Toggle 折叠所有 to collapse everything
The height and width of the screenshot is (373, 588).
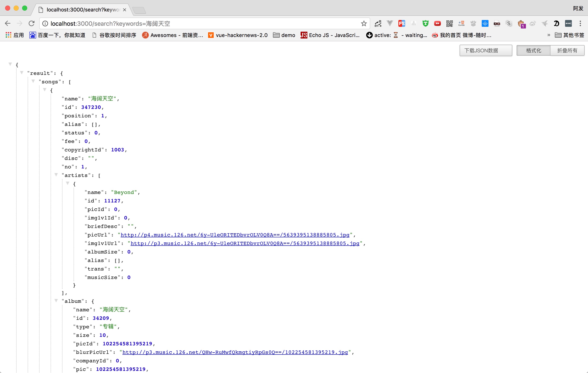(x=567, y=51)
